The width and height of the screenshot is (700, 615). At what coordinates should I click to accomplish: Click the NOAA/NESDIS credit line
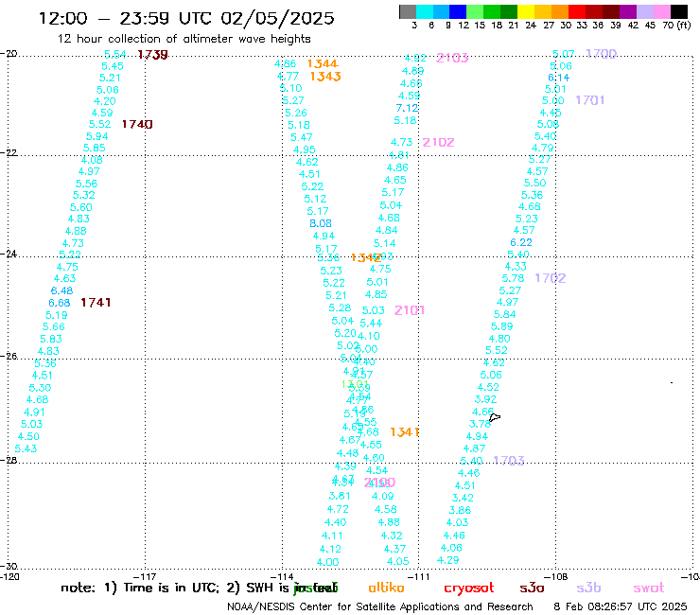click(x=380, y=606)
